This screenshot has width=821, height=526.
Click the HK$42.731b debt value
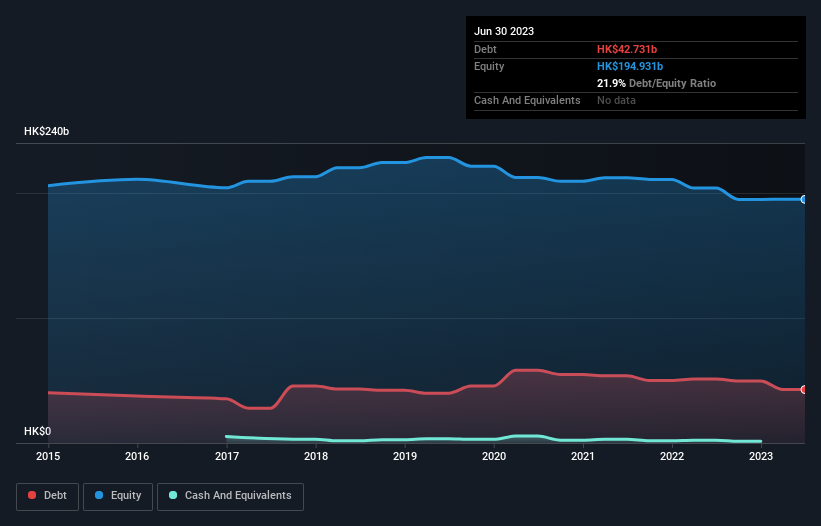627,49
